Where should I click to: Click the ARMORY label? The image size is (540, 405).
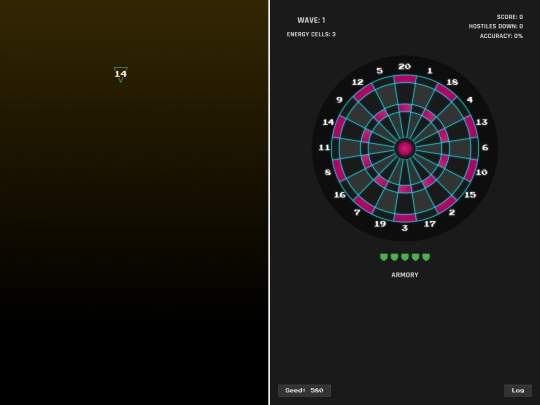(x=405, y=275)
